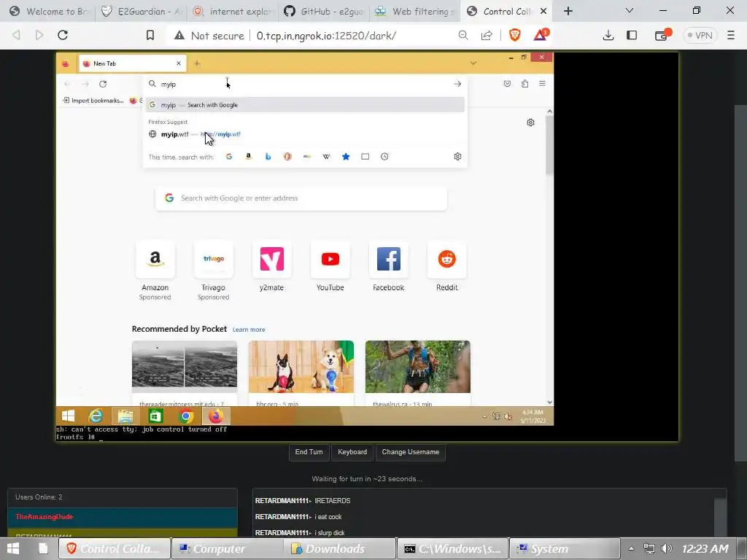Close the Control Collab tab
Image resolution: width=747 pixels, height=560 pixels.
[x=543, y=11]
